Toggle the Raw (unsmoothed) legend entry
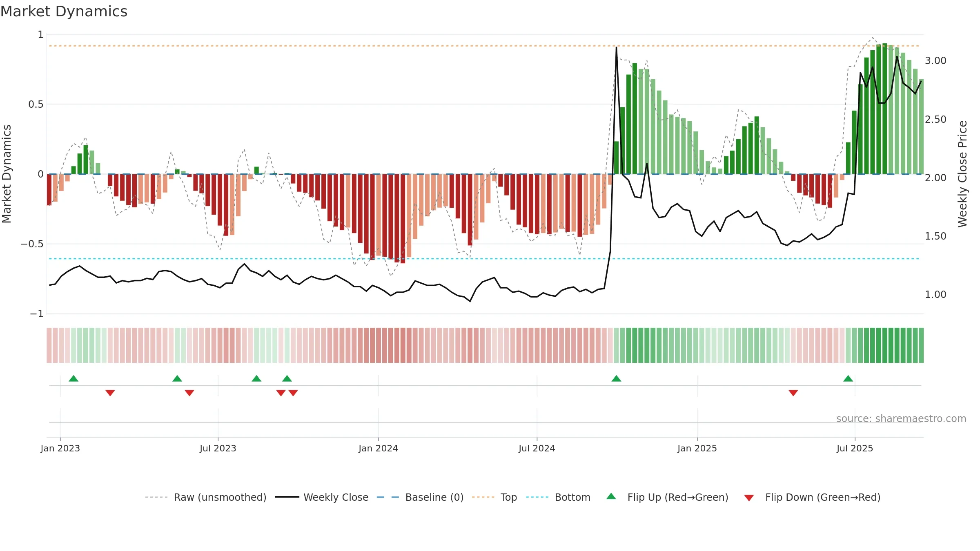980x551 pixels. click(x=206, y=497)
